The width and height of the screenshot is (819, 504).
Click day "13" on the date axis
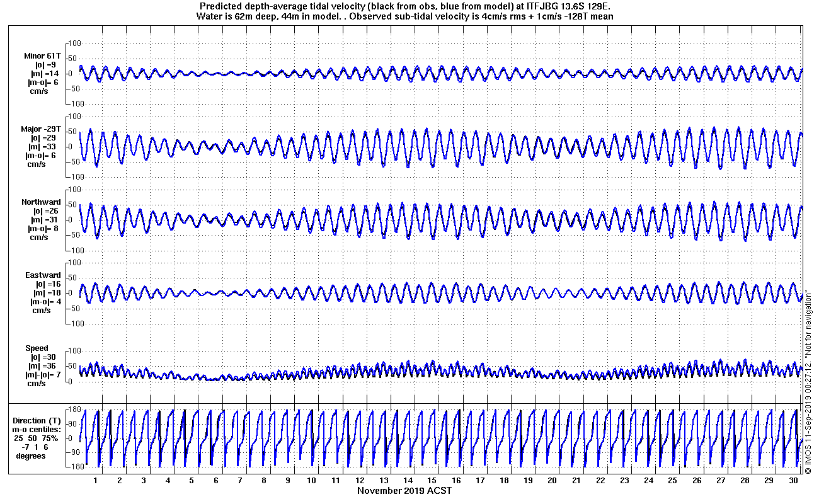point(384,481)
